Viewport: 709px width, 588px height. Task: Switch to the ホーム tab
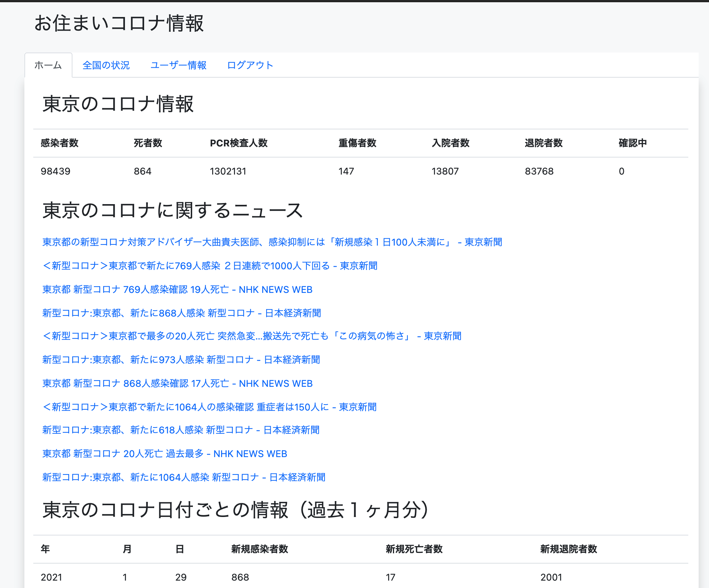[48, 65]
